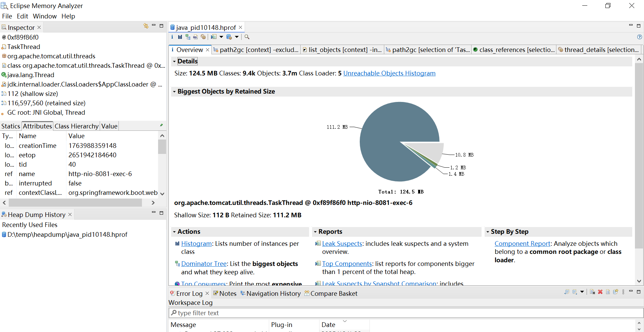The width and height of the screenshot is (644, 332).
Task: Click the open query browser icon
Action: (229, 37)
